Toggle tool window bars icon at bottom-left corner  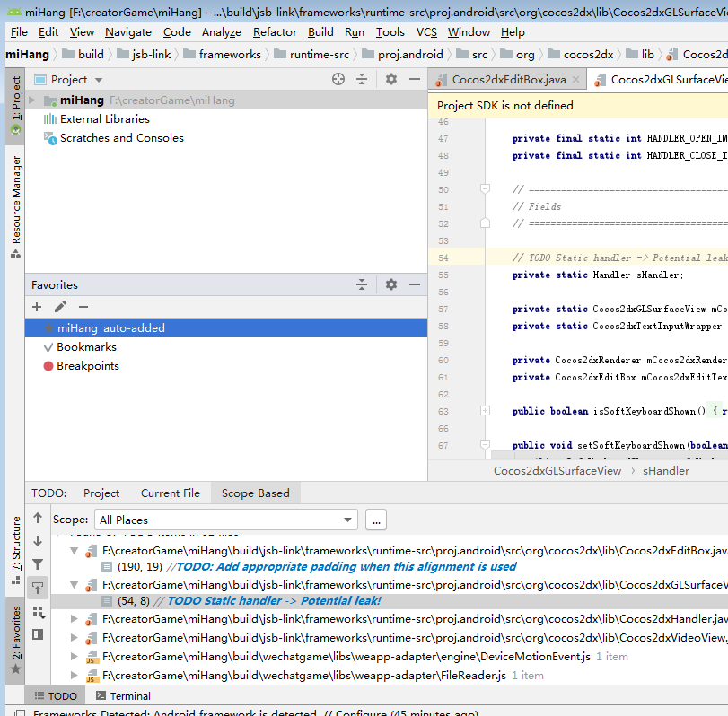[x=19, y=712]
